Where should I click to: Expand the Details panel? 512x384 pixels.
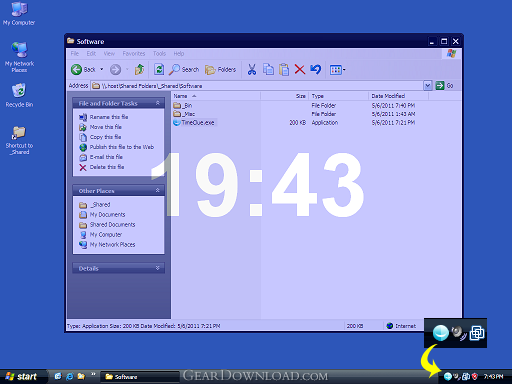pos(157,268)
